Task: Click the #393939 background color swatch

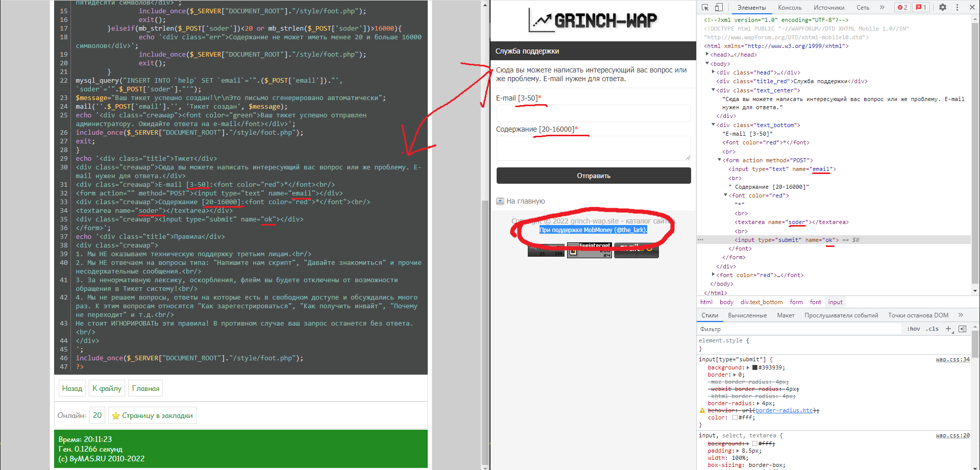Action: (x=755, y=367)
